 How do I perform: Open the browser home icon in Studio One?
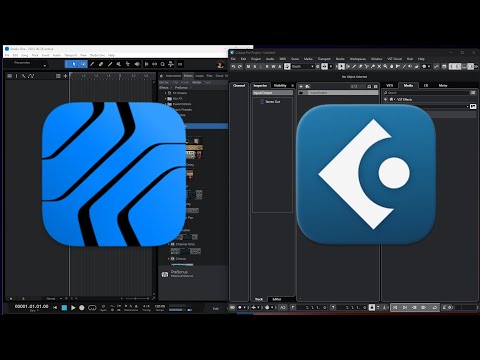tap(162, 76)
